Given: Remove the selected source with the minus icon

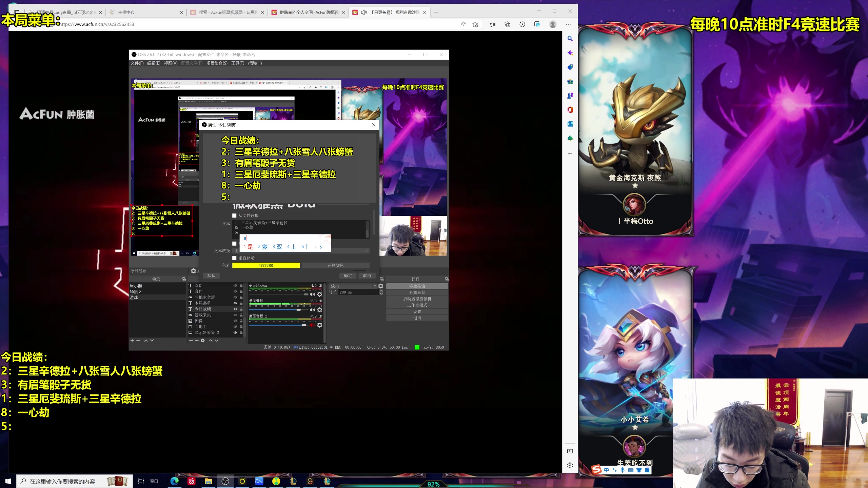Looking at the screenshot, I should pyautogui.click(x=197, y=341).
